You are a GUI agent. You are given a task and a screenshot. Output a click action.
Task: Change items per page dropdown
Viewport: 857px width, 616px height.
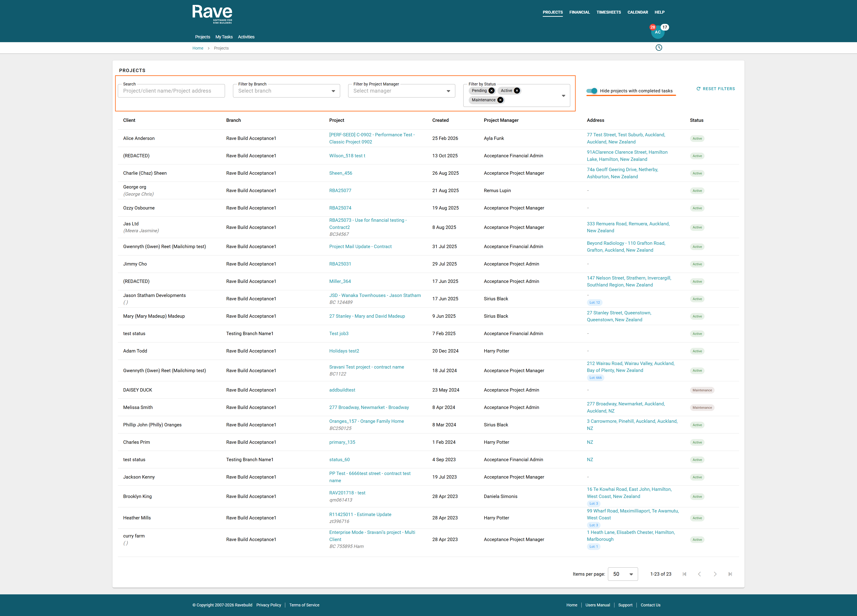[x=623, y=574]
